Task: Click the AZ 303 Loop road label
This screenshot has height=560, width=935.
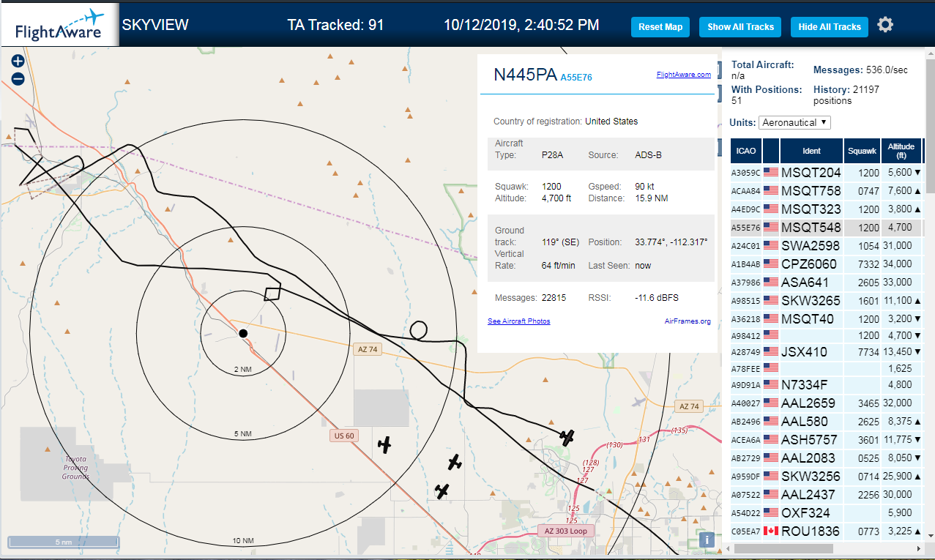Action: pos(565,531)
